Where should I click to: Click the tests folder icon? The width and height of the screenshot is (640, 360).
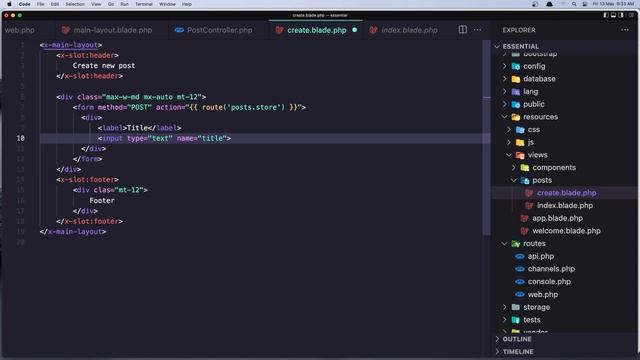coord(516,320)
